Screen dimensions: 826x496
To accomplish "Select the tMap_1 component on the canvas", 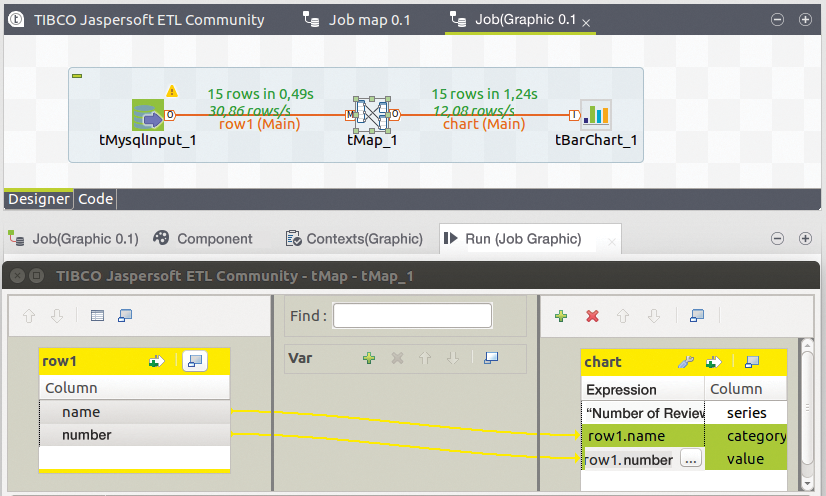I will coord(372,115).
